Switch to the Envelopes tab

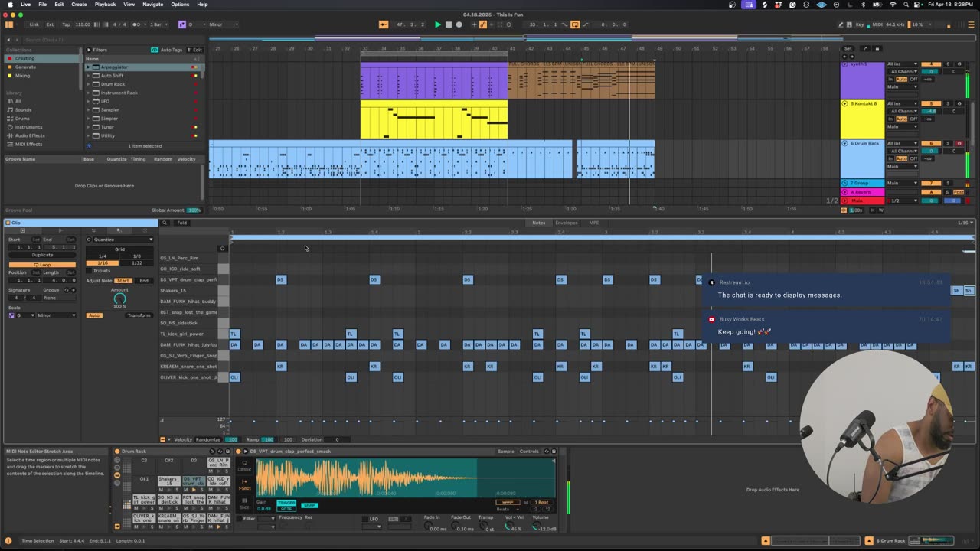coord(566,223)
